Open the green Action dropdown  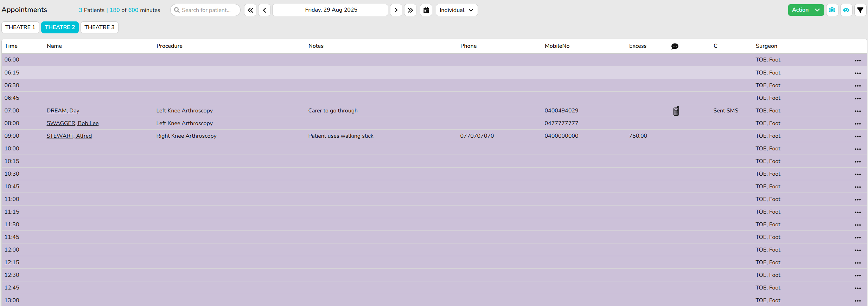(805, 10)
